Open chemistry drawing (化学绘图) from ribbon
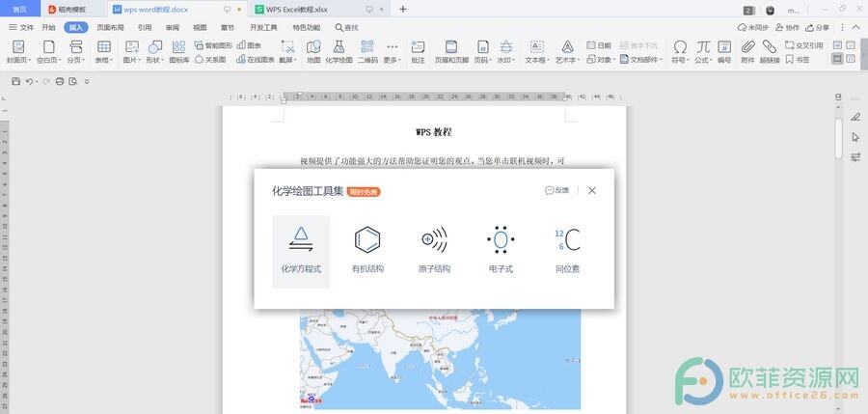 coord(339,51)
